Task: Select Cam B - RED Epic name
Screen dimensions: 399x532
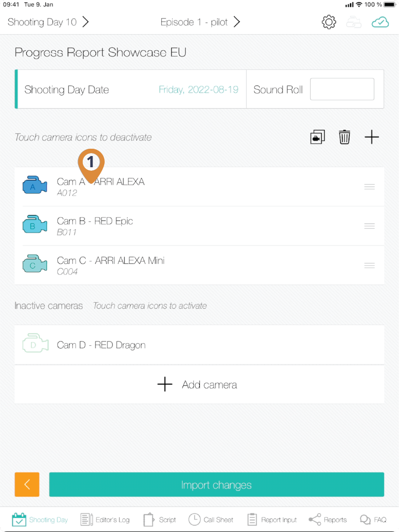Action: pyautogui.click(x=95, y=221)
